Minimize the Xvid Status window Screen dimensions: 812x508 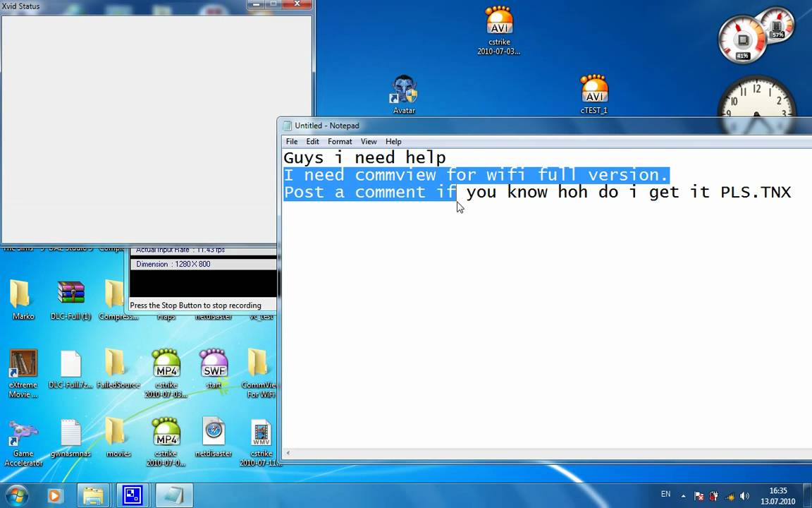tap(254, 4)
